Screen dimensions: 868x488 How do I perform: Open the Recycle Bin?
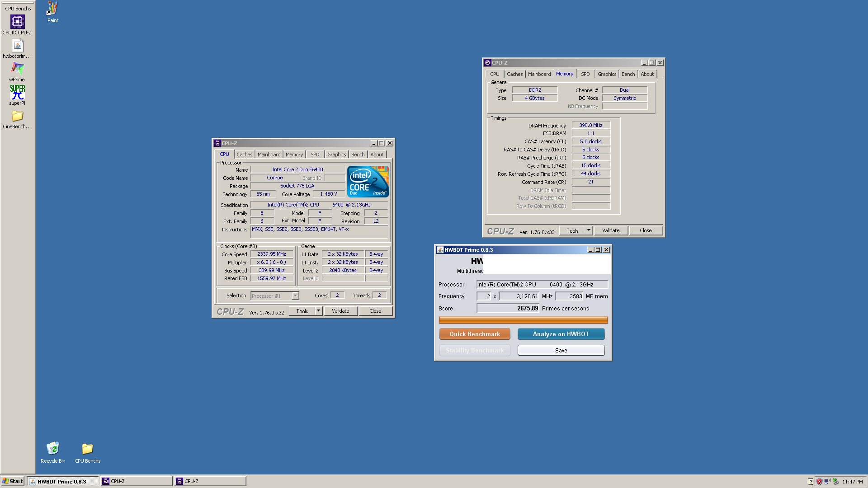click(x=53, y=452)
